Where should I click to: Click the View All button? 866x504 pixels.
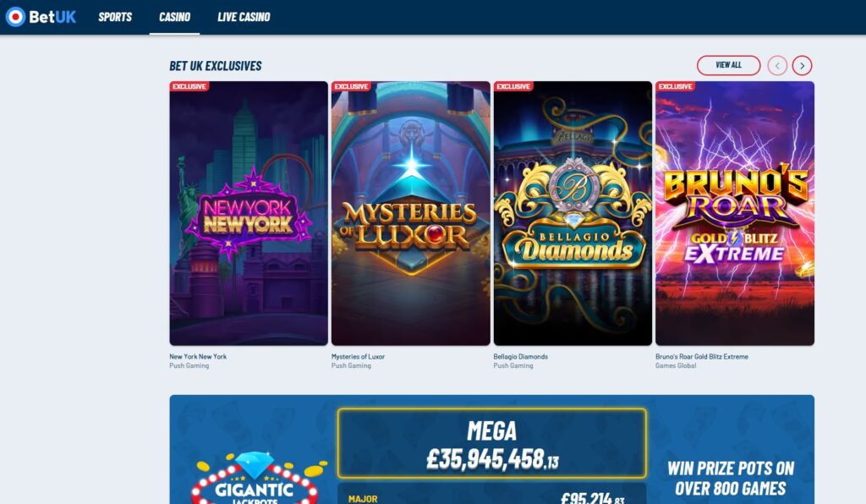728,65
